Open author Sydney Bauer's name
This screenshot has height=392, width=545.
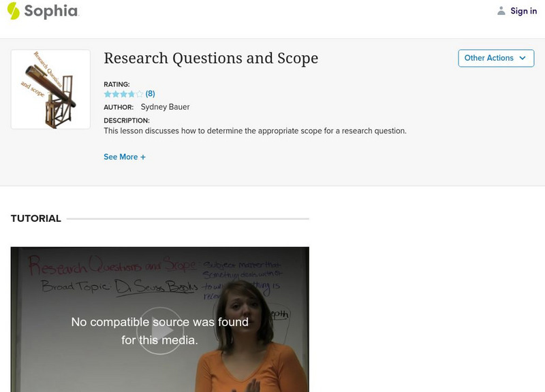tap(166, 107)
